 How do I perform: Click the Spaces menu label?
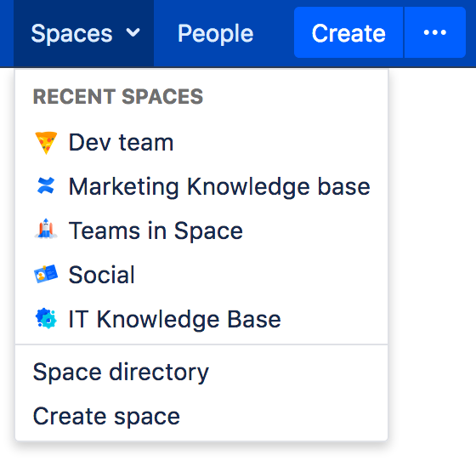[72, 33]
